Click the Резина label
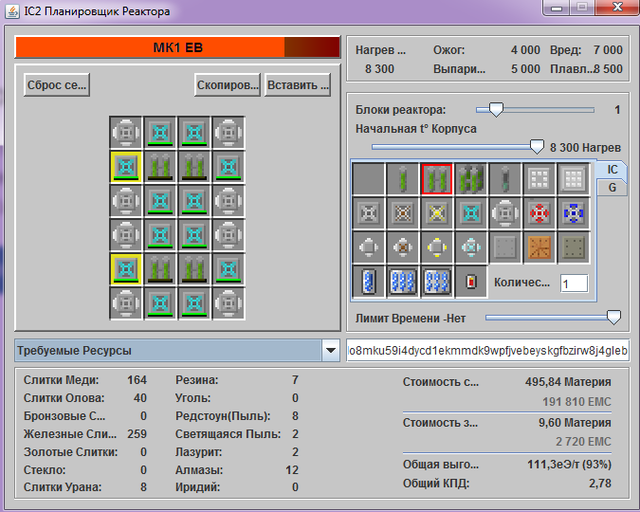The width and height of the screenshot is (640, 512). coord(197,380)
